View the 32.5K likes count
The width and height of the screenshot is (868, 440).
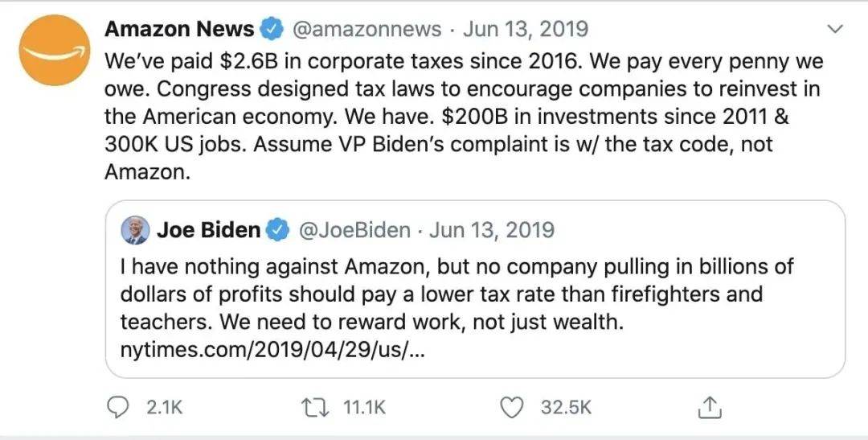coord(567,408)
